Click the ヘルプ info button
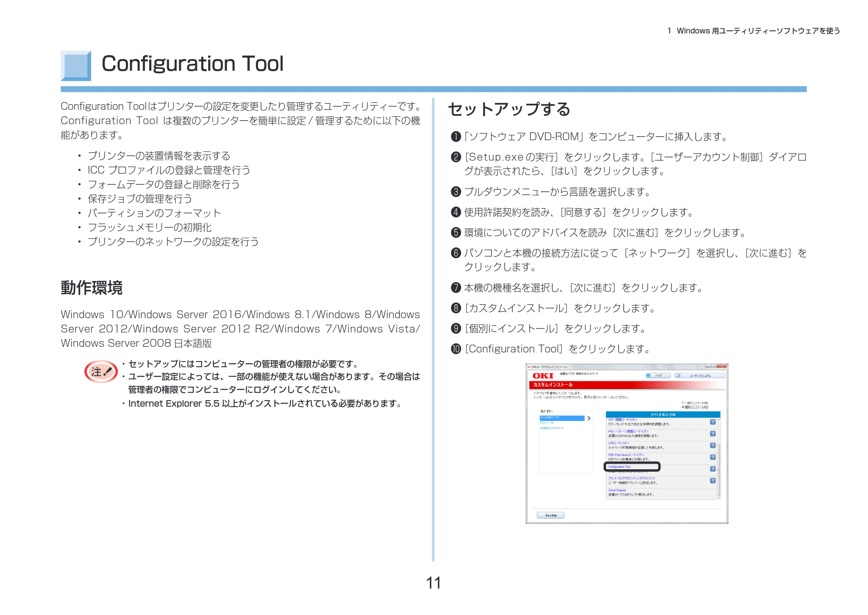868x615 pixels. click(658, 375)
